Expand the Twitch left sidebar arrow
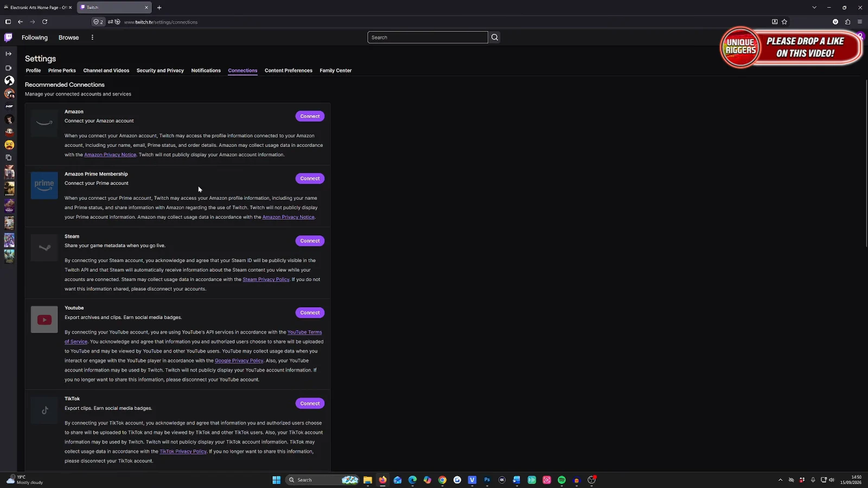868x488 pixels. click(x=9, y=54)
